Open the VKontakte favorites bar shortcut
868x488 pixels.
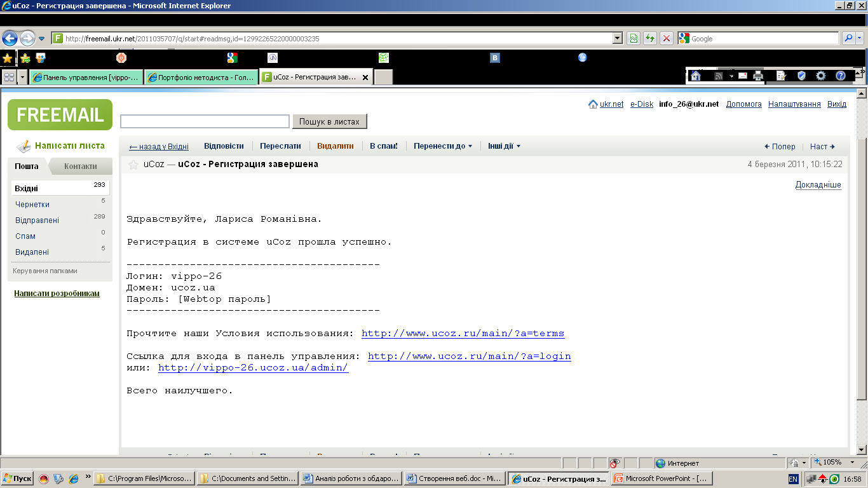click(495, 58)
